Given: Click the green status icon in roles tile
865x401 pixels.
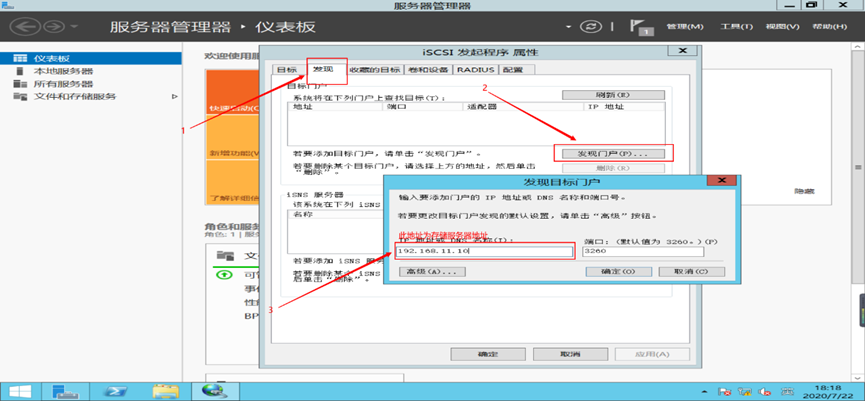Looking at the screenshot, I should coord(225,274).
